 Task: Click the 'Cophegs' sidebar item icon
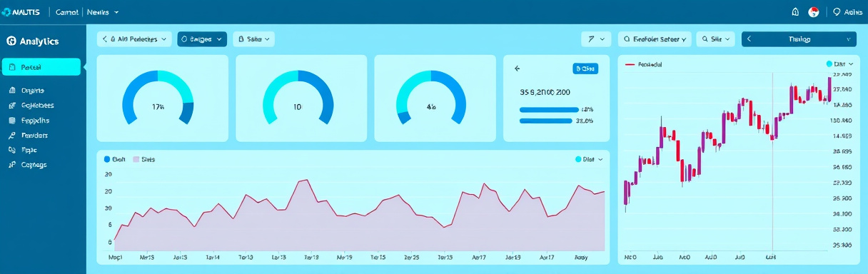tap(12, 165)
